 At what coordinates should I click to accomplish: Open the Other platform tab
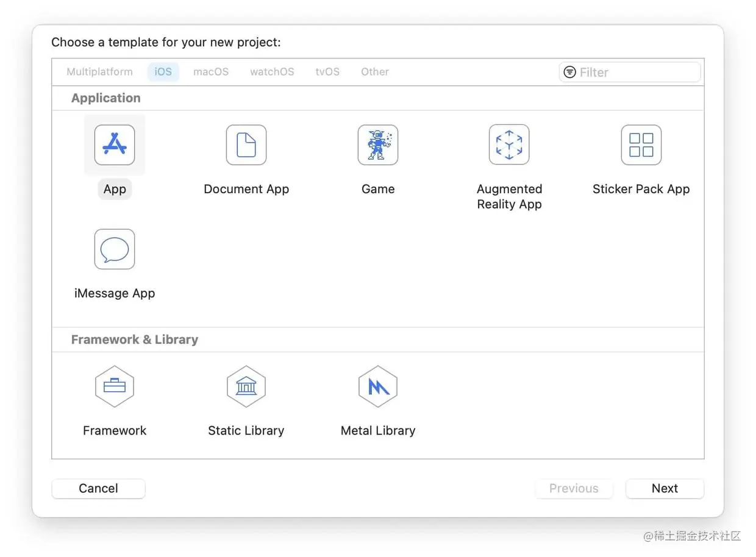coord(375,72)
